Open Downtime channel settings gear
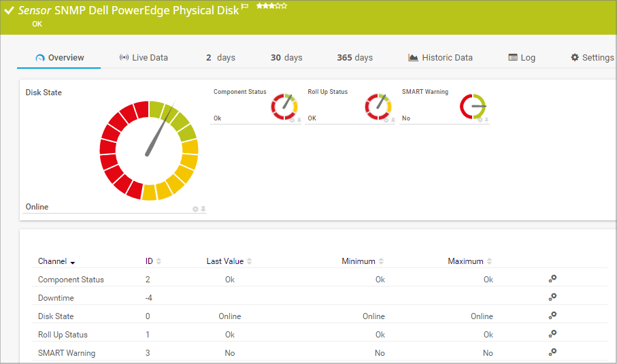Screen dimensions: 617x364 (x=553, y=297)
